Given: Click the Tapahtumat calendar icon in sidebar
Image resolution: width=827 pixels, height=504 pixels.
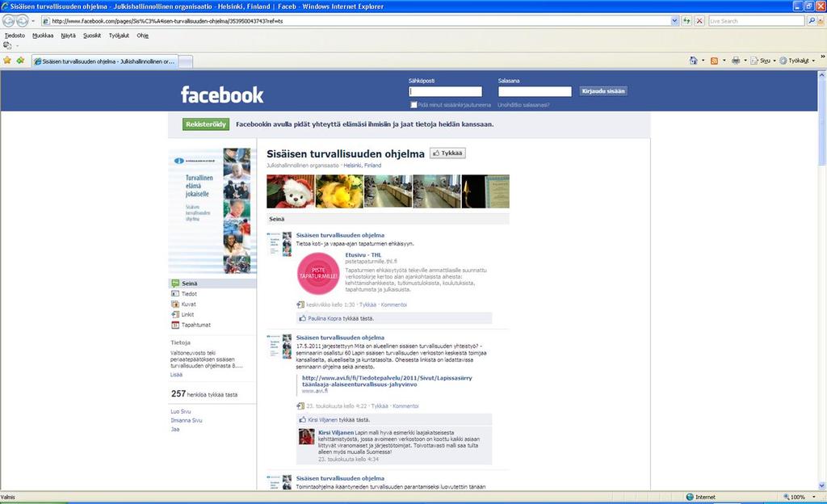Looking at the screenshot, I should (175, 325).
